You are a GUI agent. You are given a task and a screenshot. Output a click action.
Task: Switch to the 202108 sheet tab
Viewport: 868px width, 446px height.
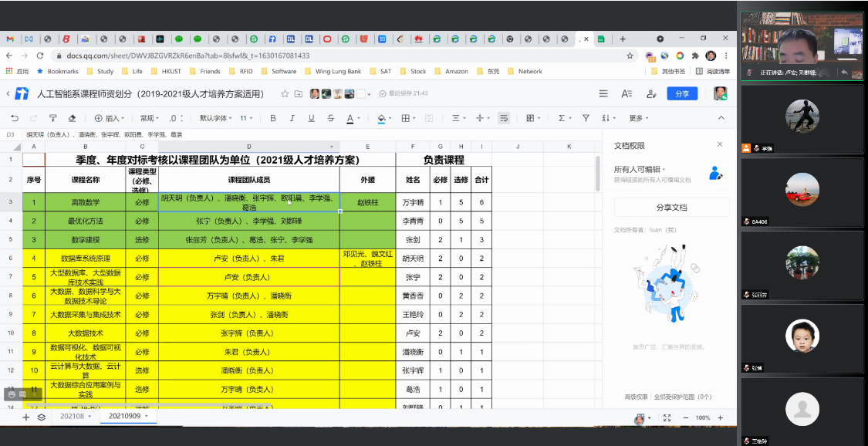(76, 416)
